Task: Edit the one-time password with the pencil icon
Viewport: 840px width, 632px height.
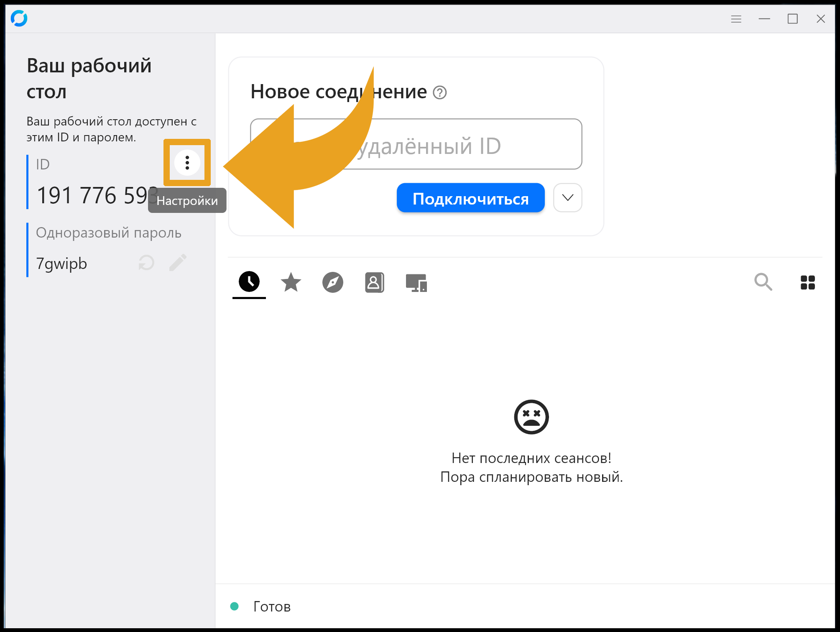Action: [x=178, y=263]
